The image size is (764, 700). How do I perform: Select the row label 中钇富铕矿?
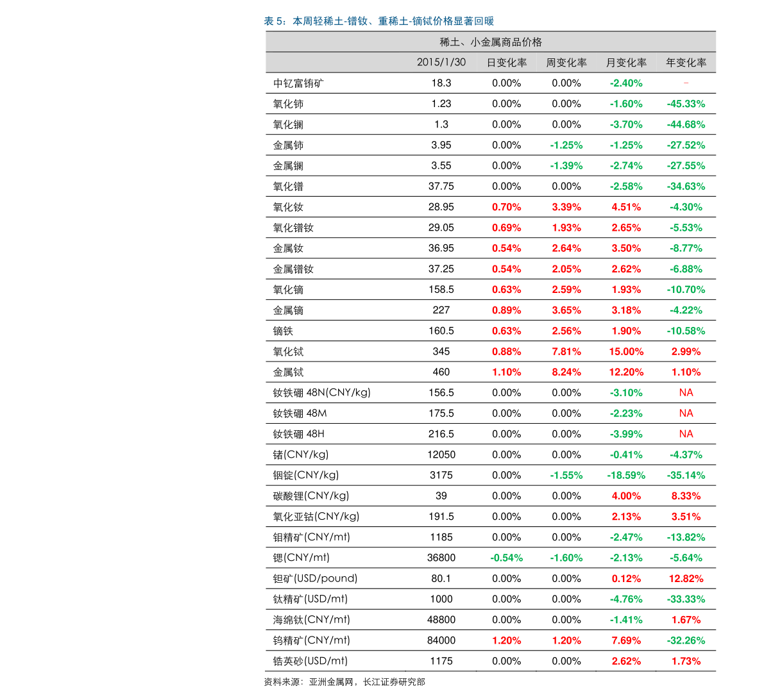click(x=298, y=83)
